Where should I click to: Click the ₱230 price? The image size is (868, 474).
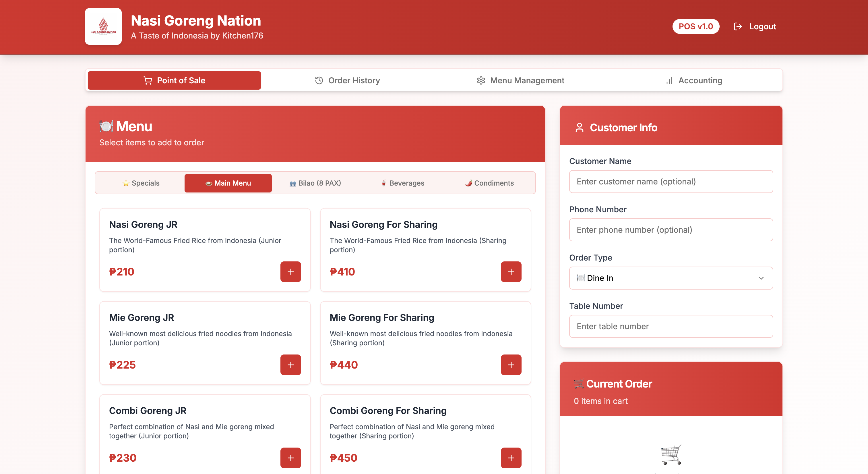[x=123, y=457]
